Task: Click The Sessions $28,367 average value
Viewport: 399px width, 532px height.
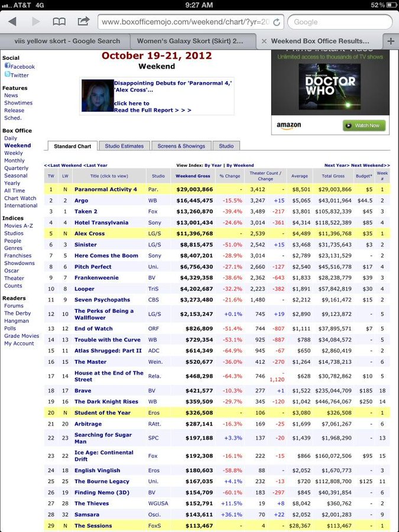Action: tap(300, 525)
